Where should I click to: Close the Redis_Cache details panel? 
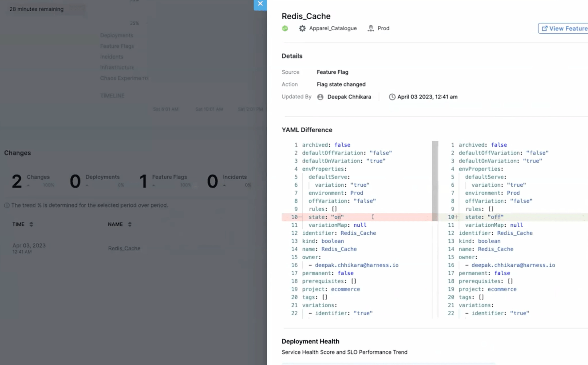tap(260, 4)
